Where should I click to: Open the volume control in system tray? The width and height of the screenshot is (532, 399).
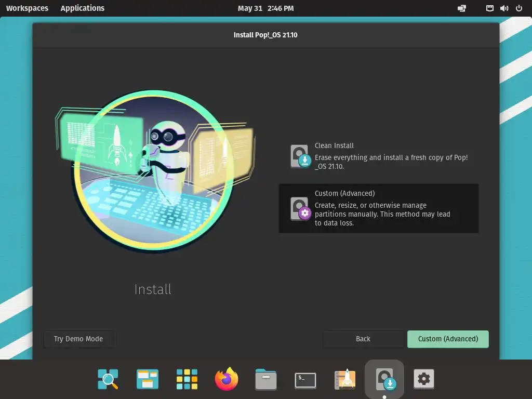(504, 8)
